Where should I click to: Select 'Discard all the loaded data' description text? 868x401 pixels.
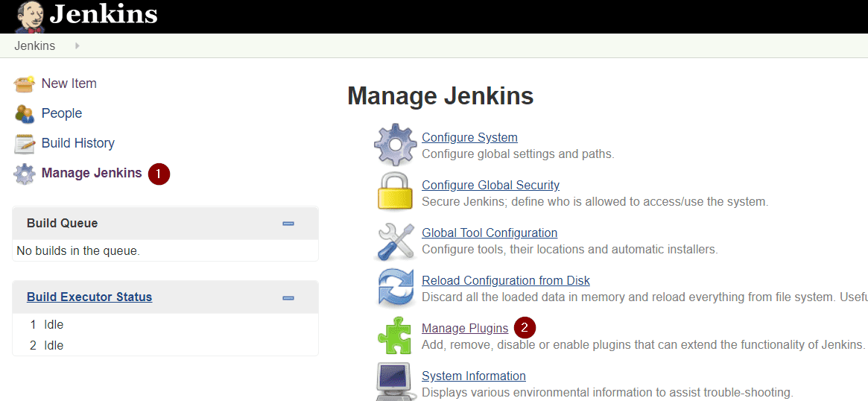click(x=645, y=297)
